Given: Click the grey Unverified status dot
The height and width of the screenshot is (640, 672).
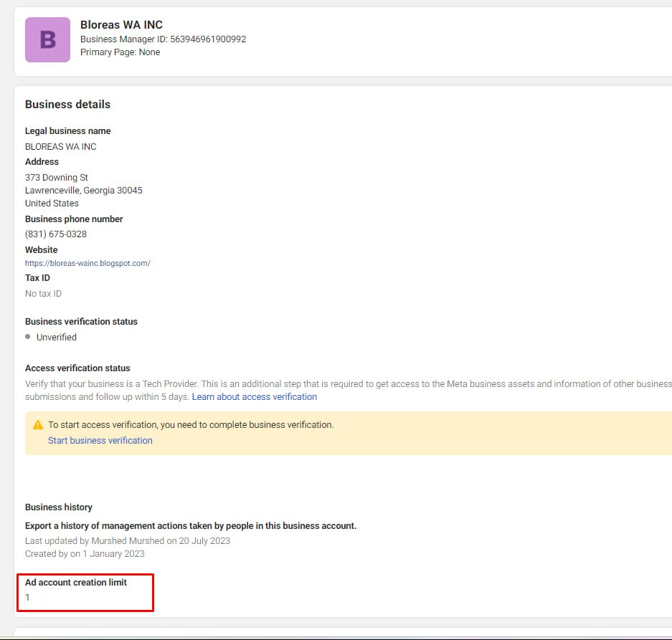Looking at the screenshot, I should coord(28,337).
